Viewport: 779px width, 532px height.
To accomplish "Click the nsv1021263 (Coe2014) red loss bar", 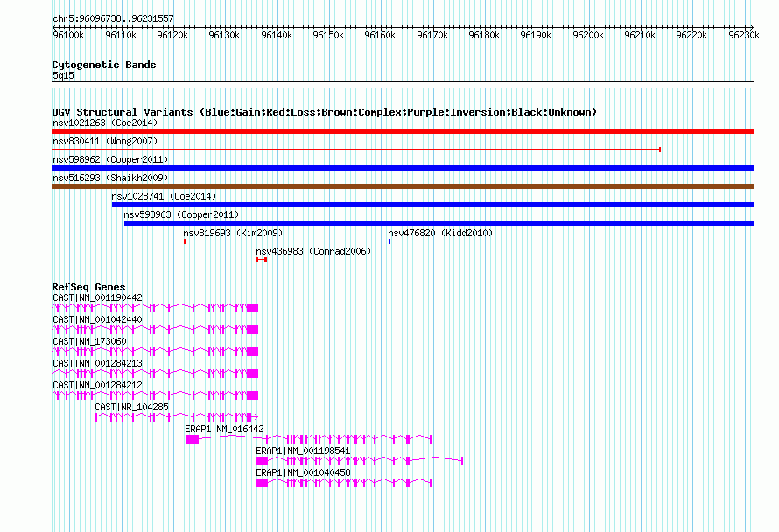I will (403, 131).
